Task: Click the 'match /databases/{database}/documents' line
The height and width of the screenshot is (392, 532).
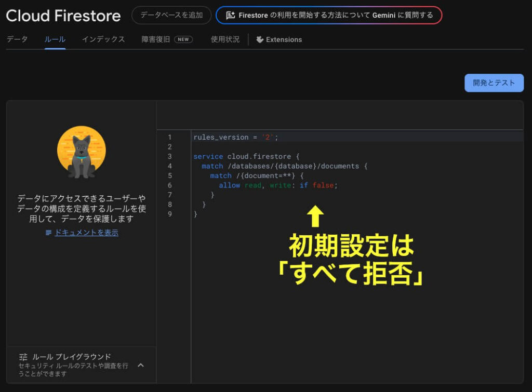Action: [284, 166]
